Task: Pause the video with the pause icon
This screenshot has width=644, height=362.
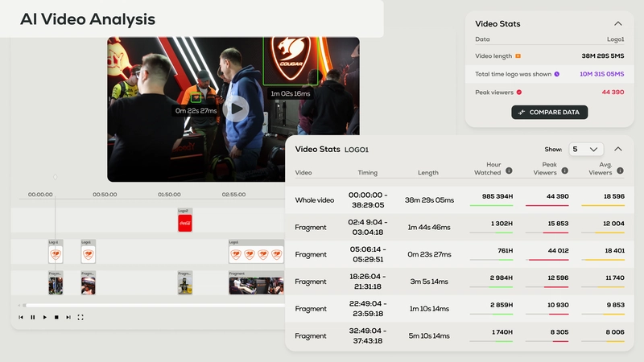Action: [33, 317]
